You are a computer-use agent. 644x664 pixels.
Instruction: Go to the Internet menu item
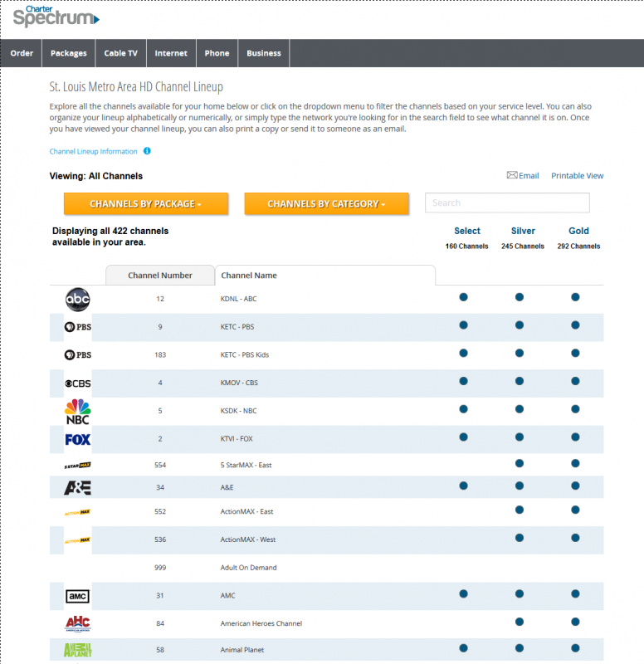click(x=171, y=53)
